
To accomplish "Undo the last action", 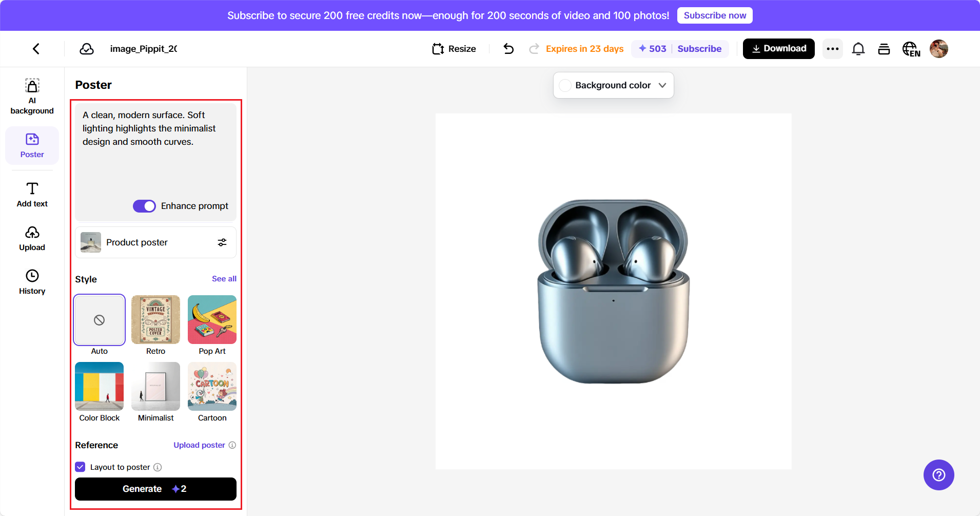I will 508,49.
